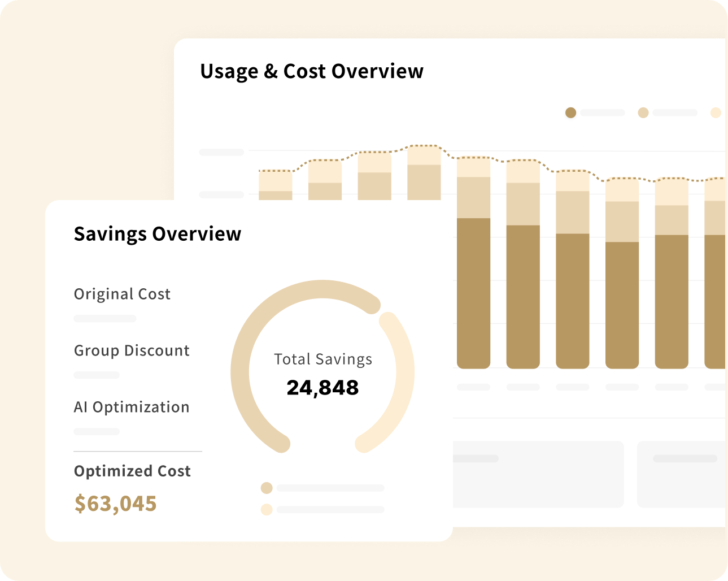Click the Usage & Cost Overview heading
The width and height of the screenshot is (728, 581).
click(312, 72)
